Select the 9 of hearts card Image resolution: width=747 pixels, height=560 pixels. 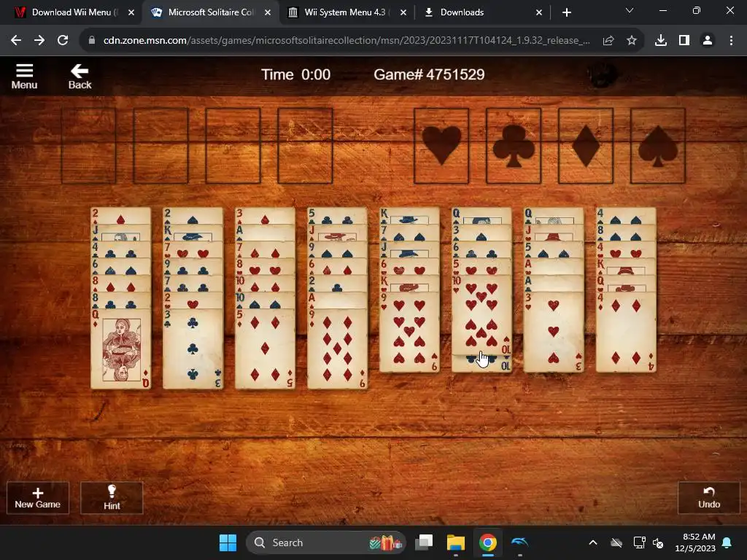pyautogui.click(x=410, y=332)
